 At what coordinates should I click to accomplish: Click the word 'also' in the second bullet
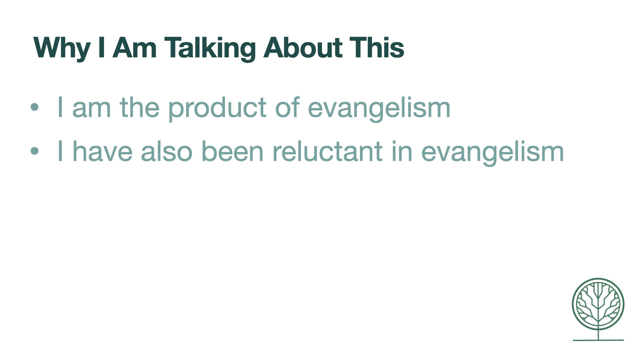[167, 151]
